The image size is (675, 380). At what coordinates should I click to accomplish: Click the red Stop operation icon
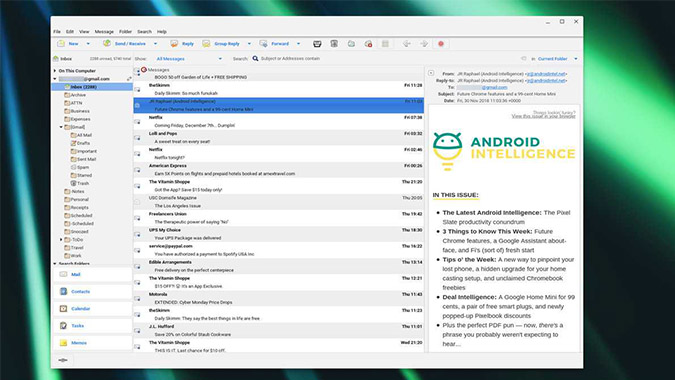coord(441,43)
